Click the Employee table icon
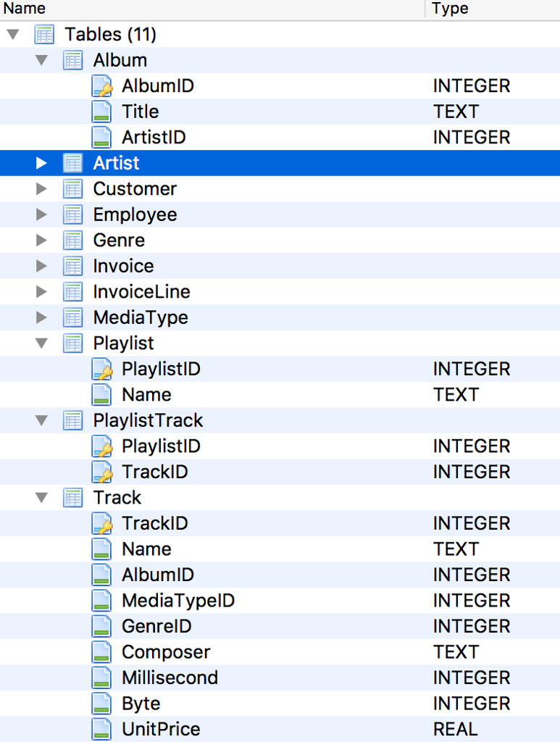560x742 pixels. [x=73, y=214]
